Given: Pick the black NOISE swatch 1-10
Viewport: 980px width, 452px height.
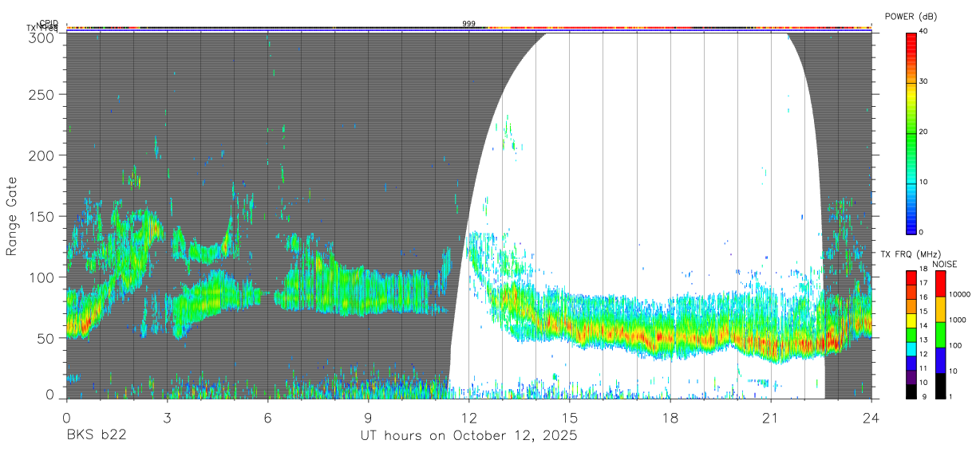Looking at the screenshot, I should tap(940, 386).
